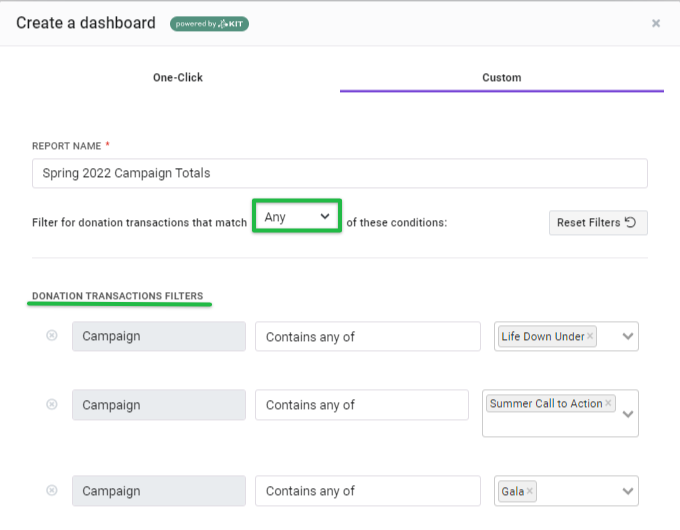The width and height of the screenshot is (680, 530).
Task: Open third row's Contains any of operator
Action: click(368, 491)
